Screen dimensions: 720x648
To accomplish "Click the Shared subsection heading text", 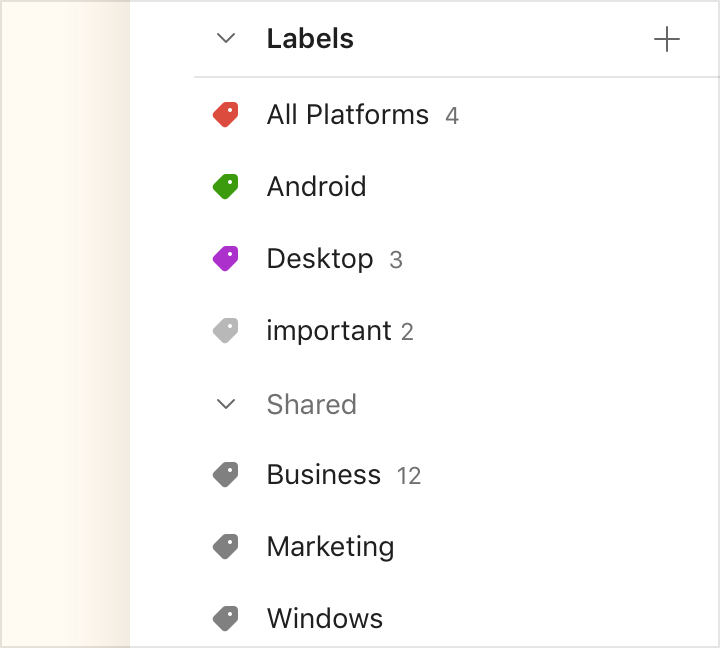I will click(x=311, y=404).
